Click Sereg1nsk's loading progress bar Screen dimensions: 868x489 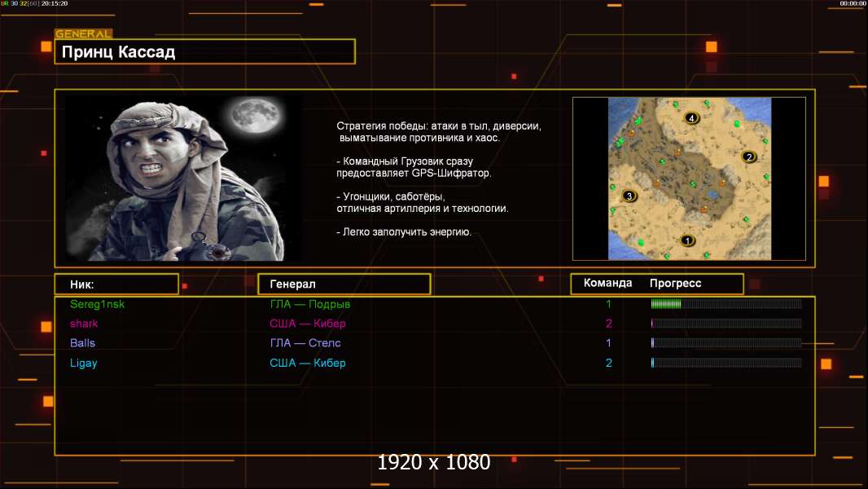tap(726, 303)
